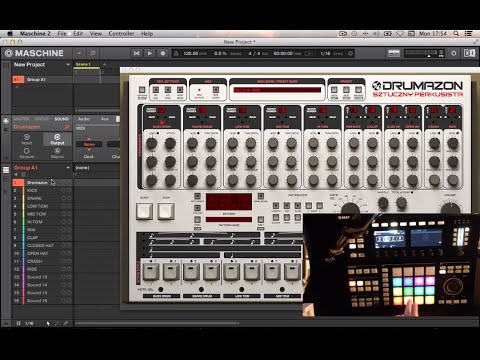Click the Drumazon preset name red display

click(x=277, y=90)
